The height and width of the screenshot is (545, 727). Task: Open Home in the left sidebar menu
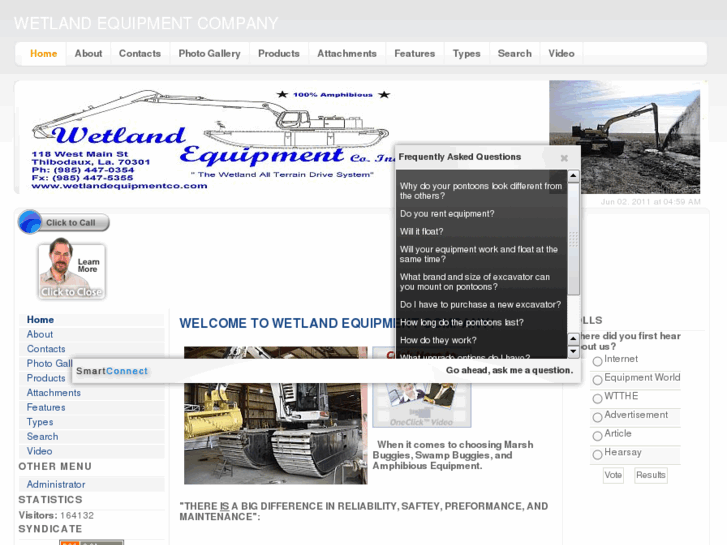click(91, 320)
